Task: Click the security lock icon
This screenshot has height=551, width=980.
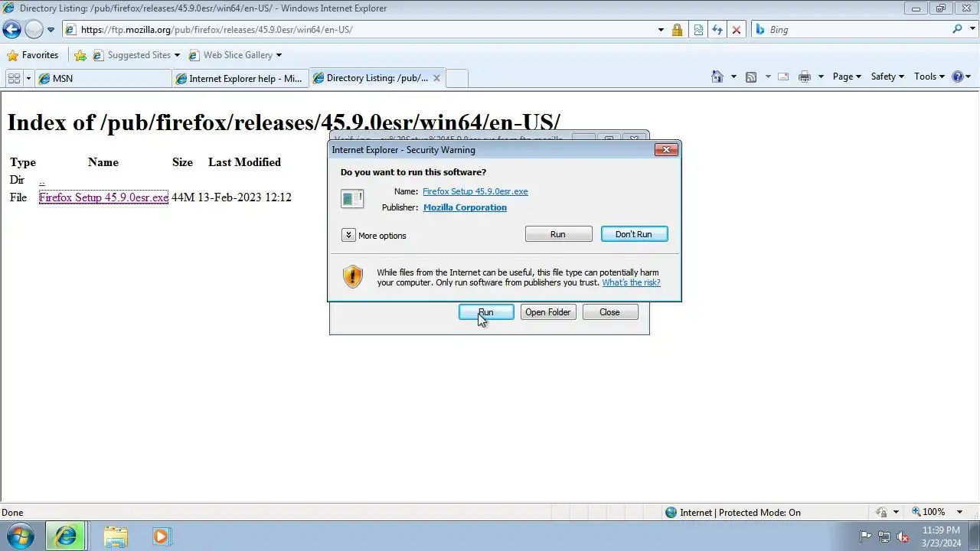Action: click(x=677, y=30)
